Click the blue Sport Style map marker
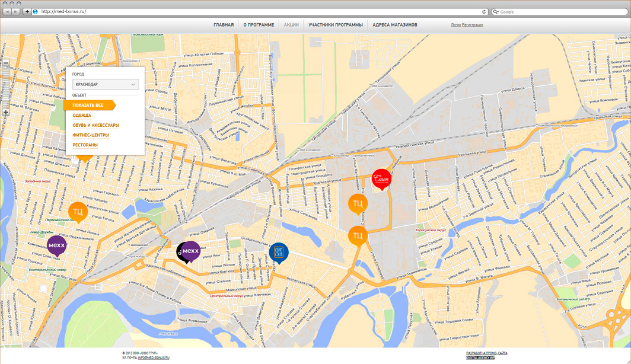 pyautogui.click(x=279, y=253)
